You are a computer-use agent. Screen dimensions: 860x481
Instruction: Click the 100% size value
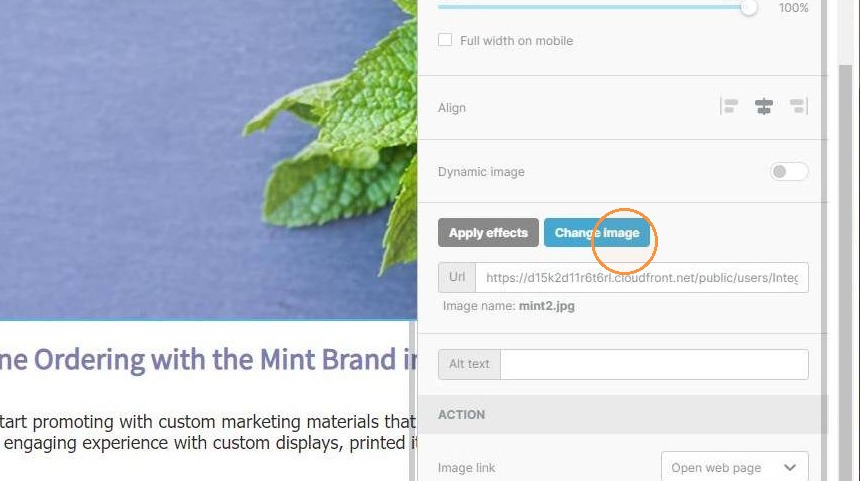point(793,8)
